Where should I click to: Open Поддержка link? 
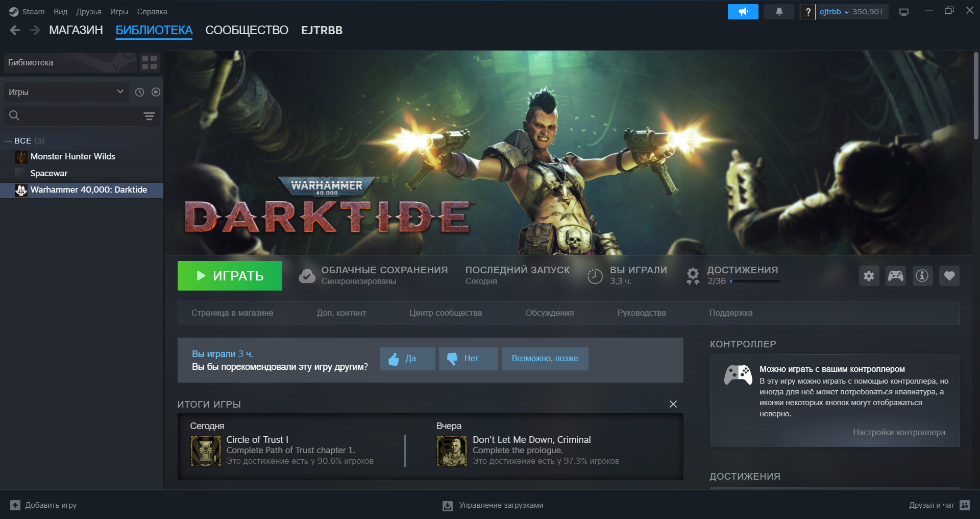click(x=731, y=313)
